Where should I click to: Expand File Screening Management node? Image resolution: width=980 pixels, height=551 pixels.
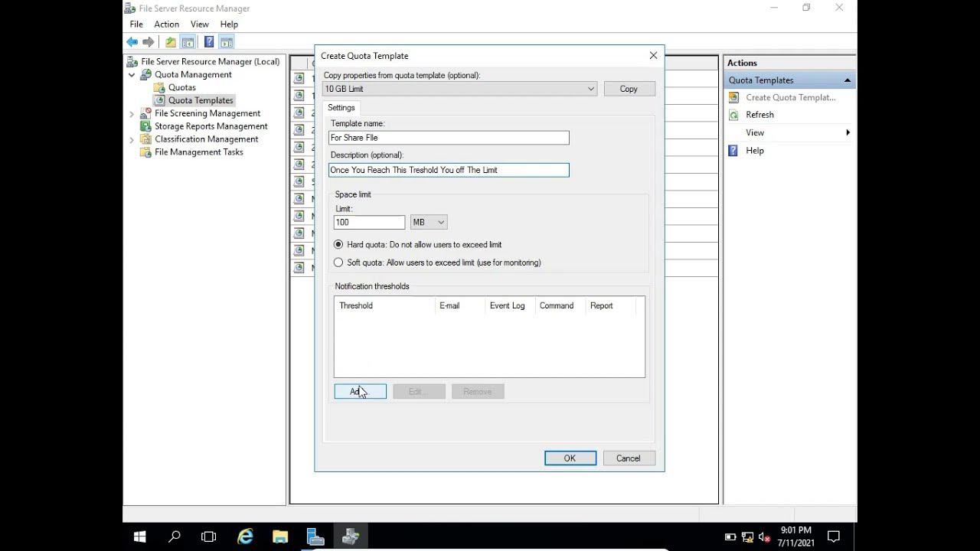tap(132, 113)
